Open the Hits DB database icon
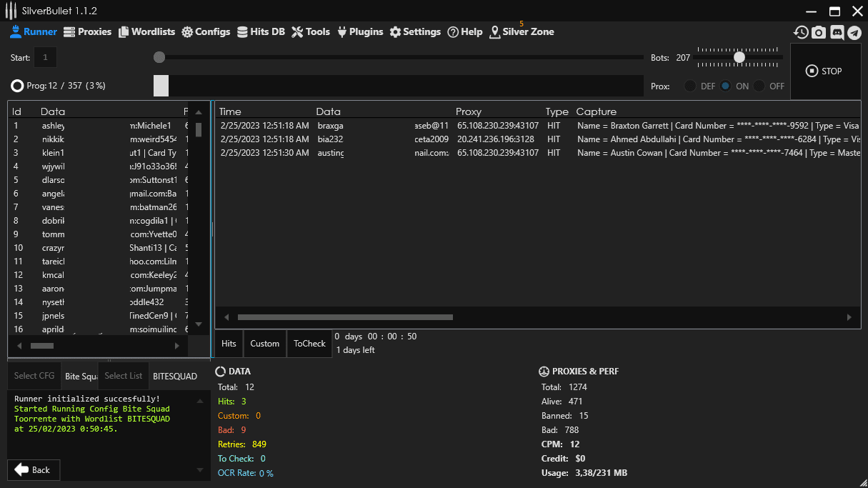This screenshot has height=488, width=868. coord(243,32)
